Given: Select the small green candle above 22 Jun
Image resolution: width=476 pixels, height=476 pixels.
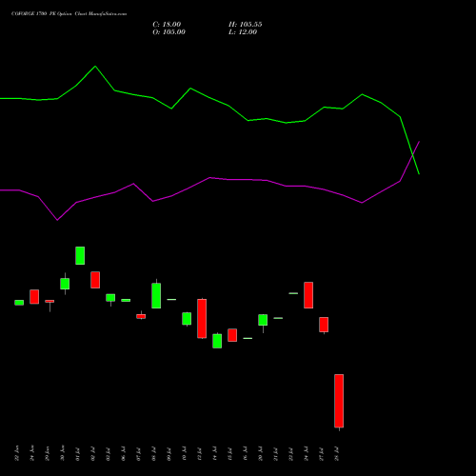Looking at the screenshot, I should 19,303.
